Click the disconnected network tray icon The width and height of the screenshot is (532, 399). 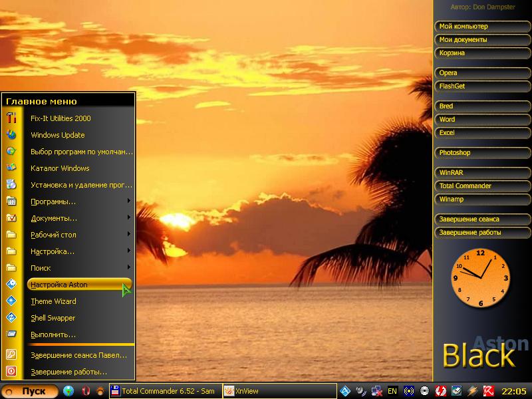pyautogui.click(x=376, y=391)
